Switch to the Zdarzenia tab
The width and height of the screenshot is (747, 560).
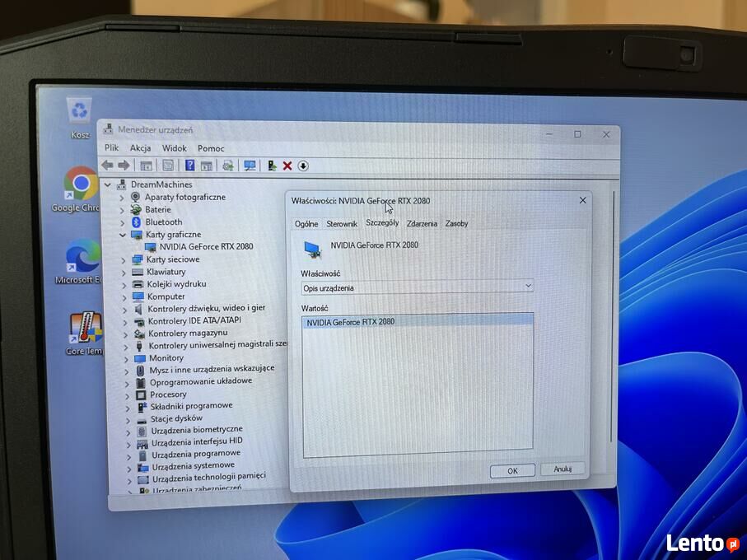[422, 223]
